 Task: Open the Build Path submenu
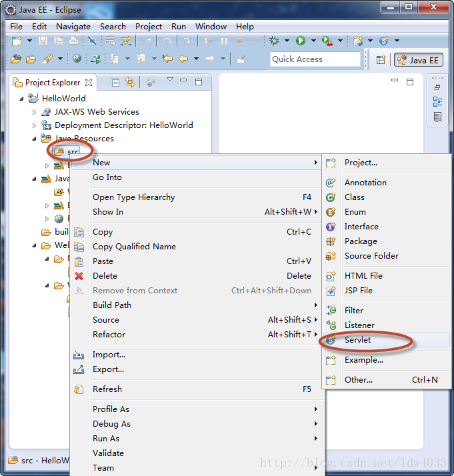(x=197, y=305)
